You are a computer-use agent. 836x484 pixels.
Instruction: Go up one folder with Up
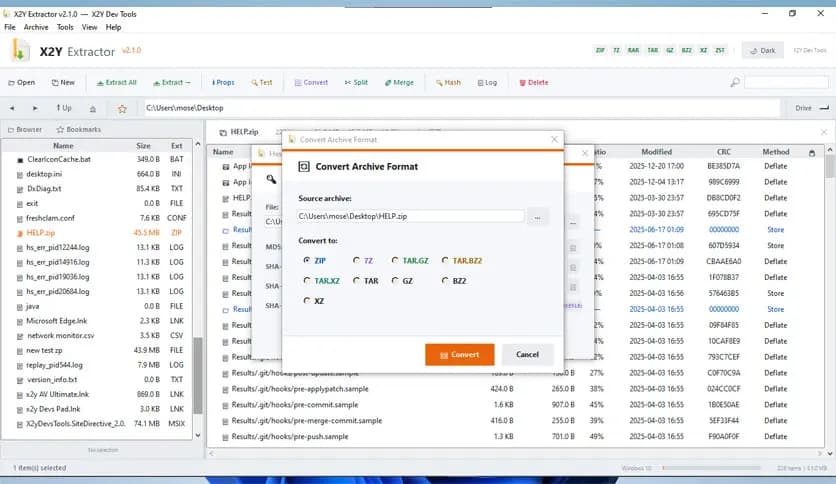[x=63, y=108]
